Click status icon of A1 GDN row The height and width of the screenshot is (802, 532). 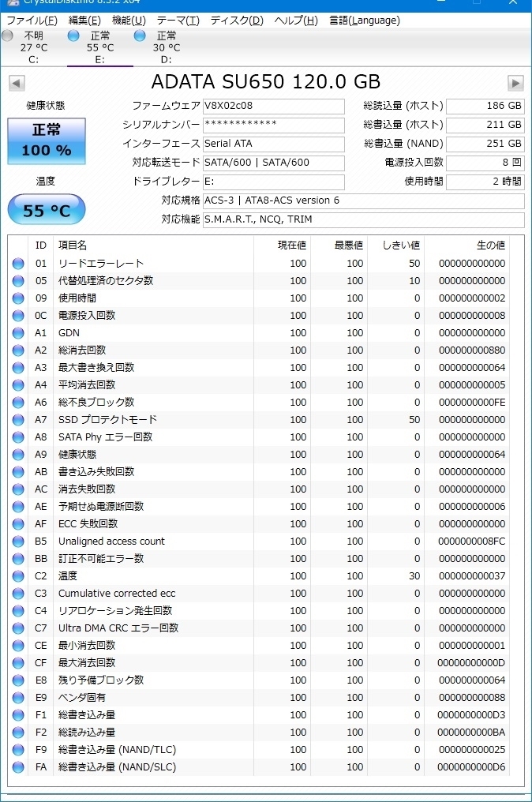click(18, 333)
